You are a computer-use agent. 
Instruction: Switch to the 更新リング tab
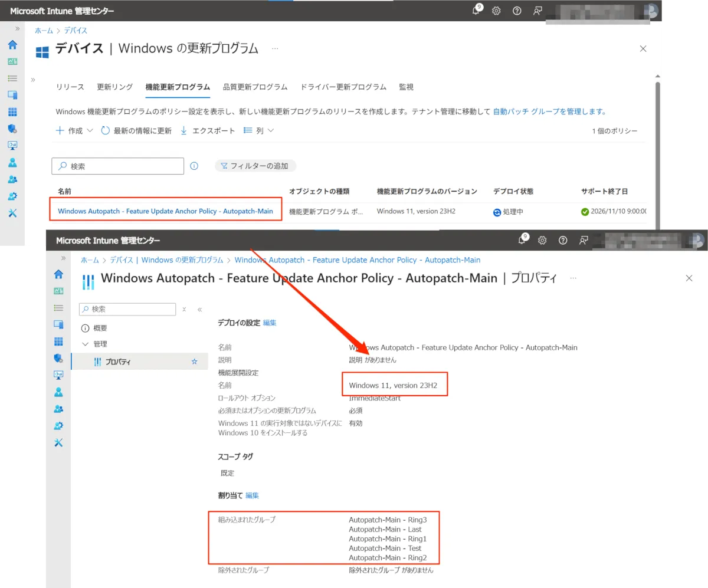point(115,87)
